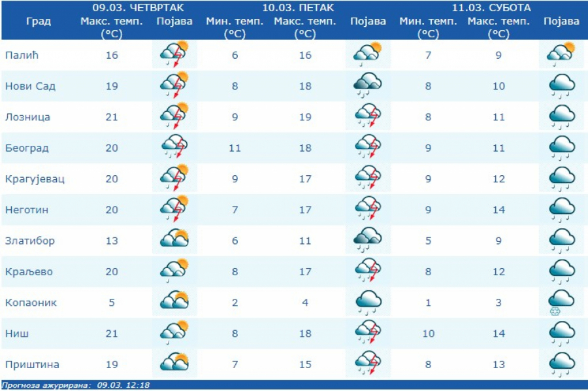588x391 pixels.
Task: Click Thursday storm icon for Лозница
Action: (174, 117)
